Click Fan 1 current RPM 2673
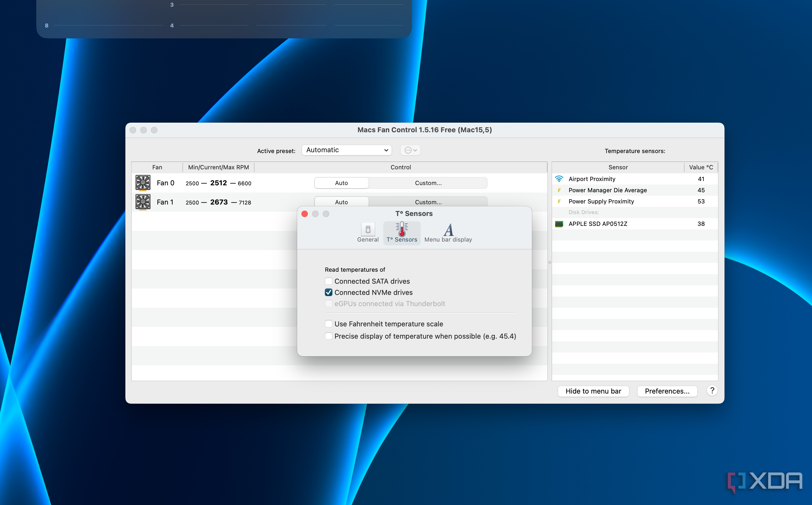The height and width of the screenshot is (505, 812). click(219, 202)
